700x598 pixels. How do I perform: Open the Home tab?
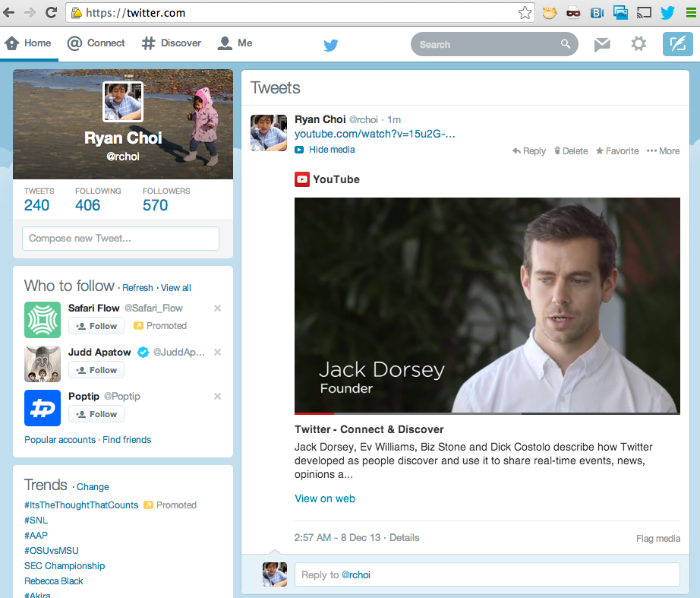point(27,43)
